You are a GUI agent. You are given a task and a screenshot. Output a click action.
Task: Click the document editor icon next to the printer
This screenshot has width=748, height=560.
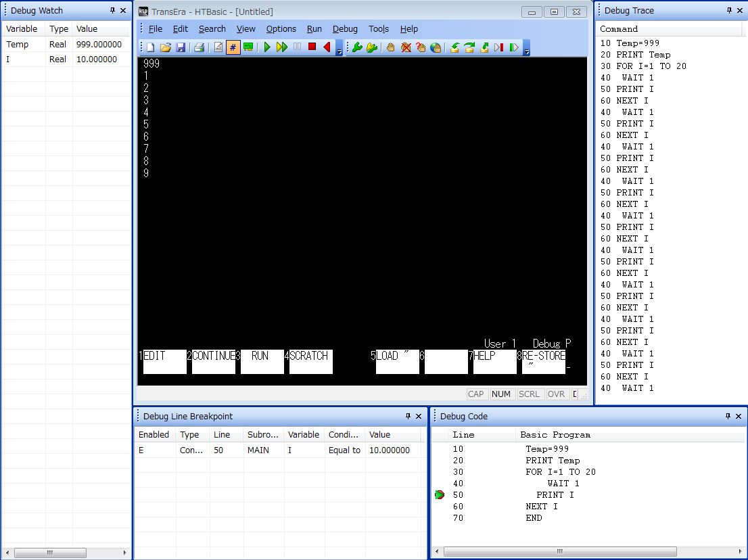click(218, 47)
